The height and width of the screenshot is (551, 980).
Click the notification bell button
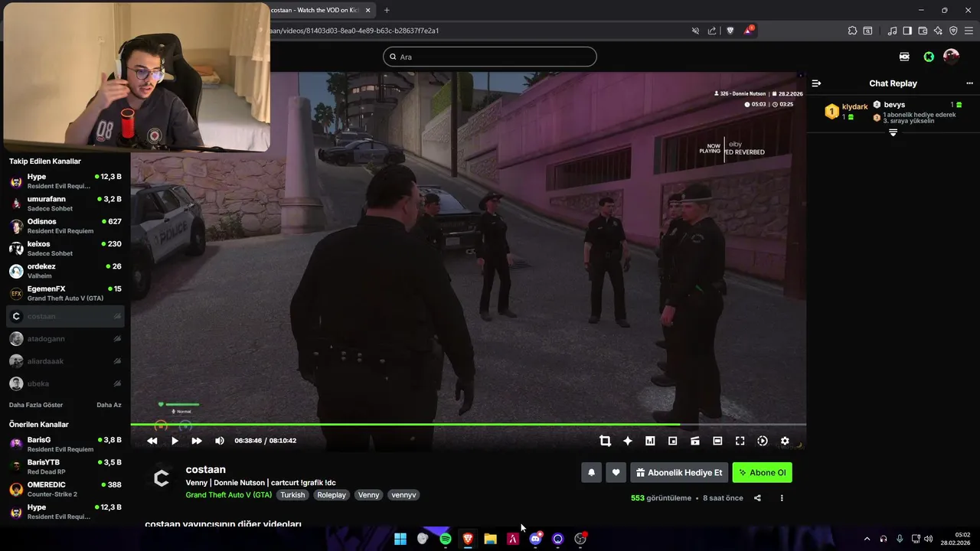591,473
